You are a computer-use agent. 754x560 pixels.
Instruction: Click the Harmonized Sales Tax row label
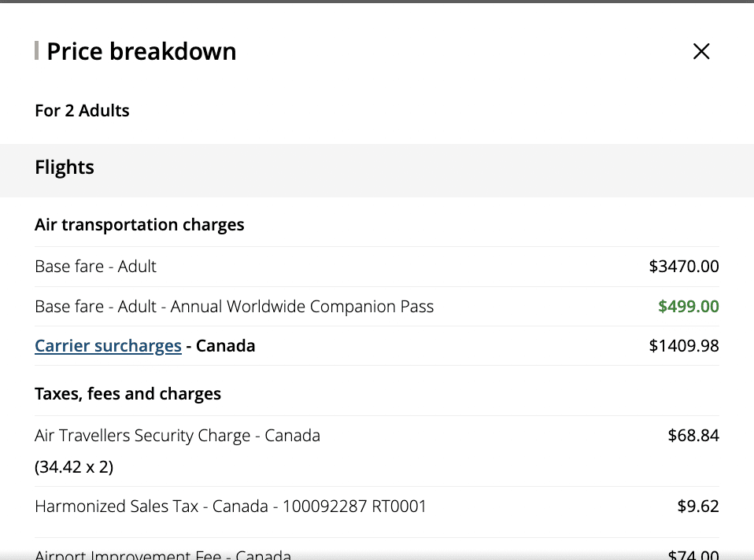230,507
